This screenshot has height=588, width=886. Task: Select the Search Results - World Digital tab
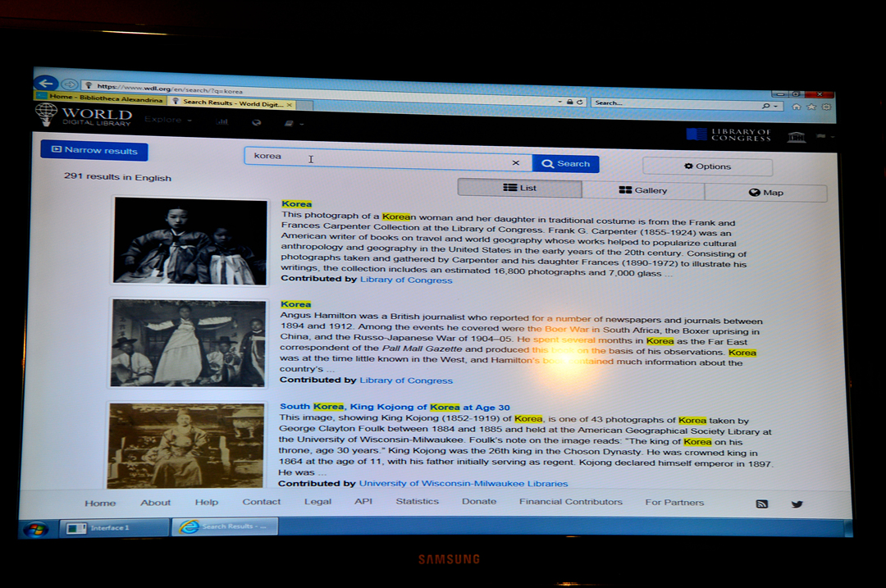(232, 103)
